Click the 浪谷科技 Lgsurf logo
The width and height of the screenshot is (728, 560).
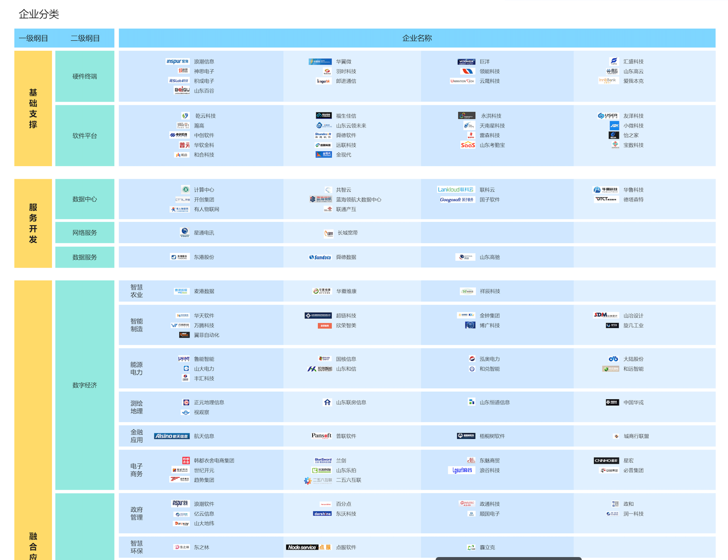coord(461,470)
